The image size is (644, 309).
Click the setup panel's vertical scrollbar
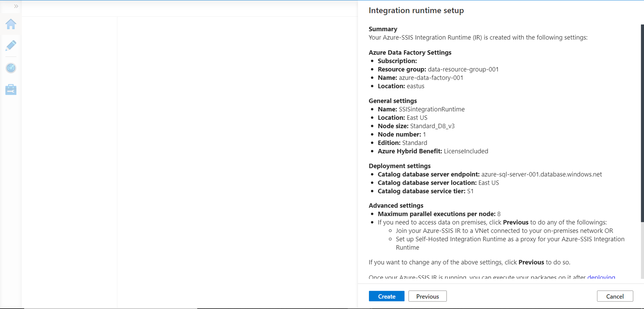pyautogui.click(x=642, y=122)
